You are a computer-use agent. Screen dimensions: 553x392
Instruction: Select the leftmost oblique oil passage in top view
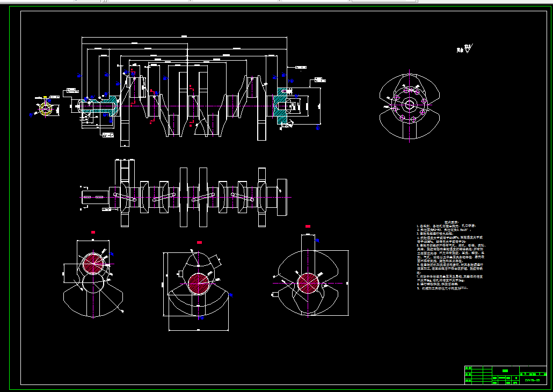125,197
